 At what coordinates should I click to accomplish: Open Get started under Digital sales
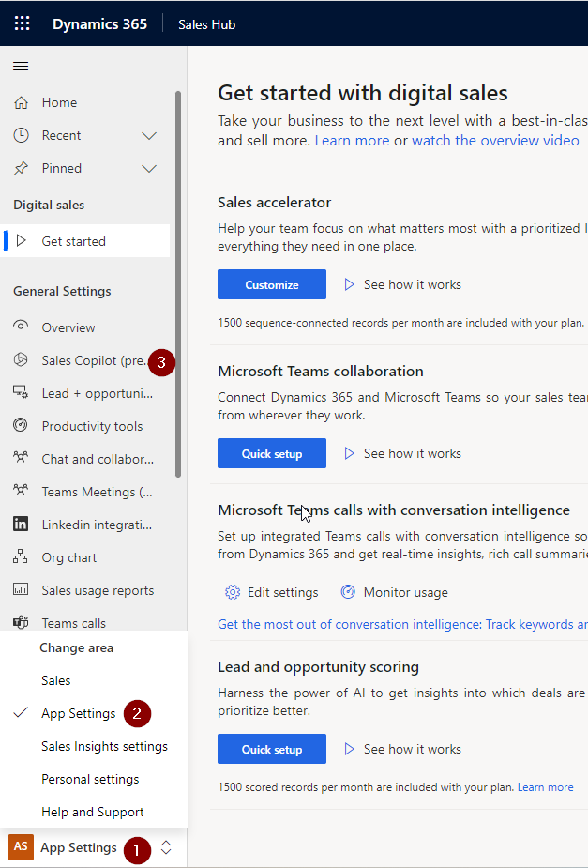[x=86, y=241]
